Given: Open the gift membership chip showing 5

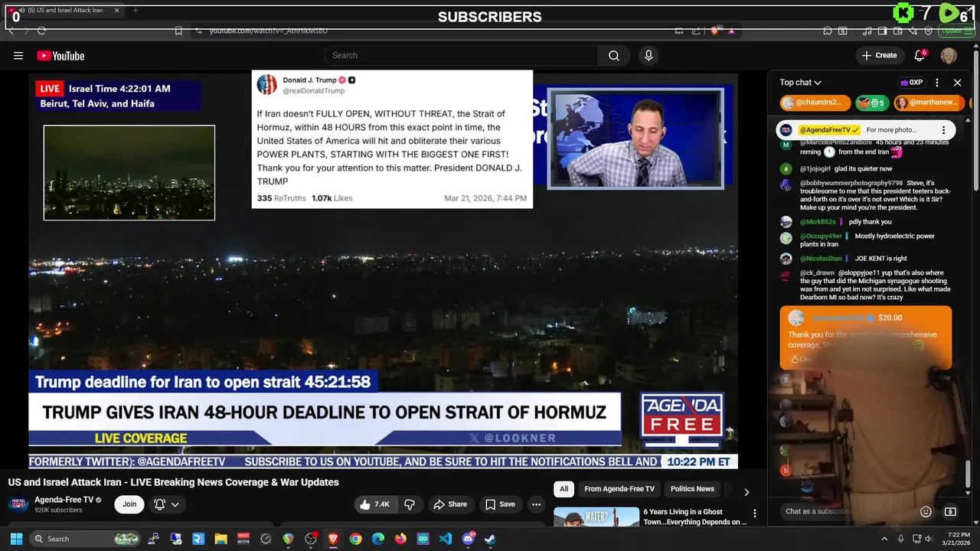Looking at the screenshot, I should click(871, 103).
